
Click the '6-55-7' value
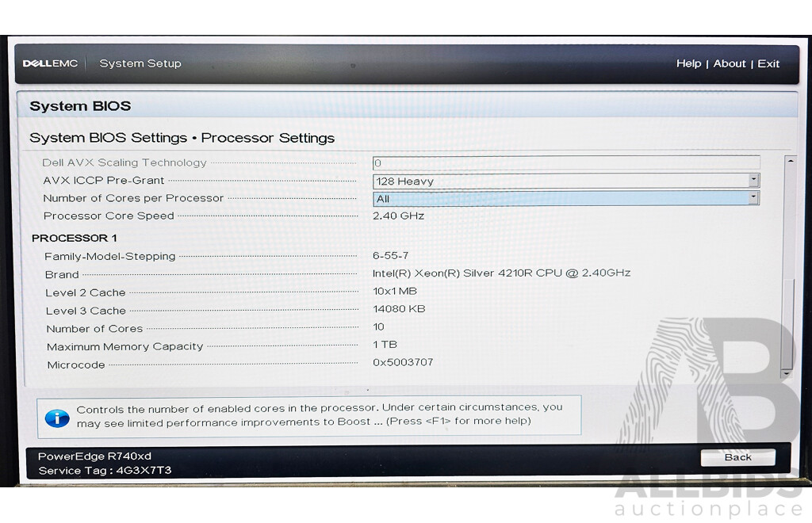390,255
